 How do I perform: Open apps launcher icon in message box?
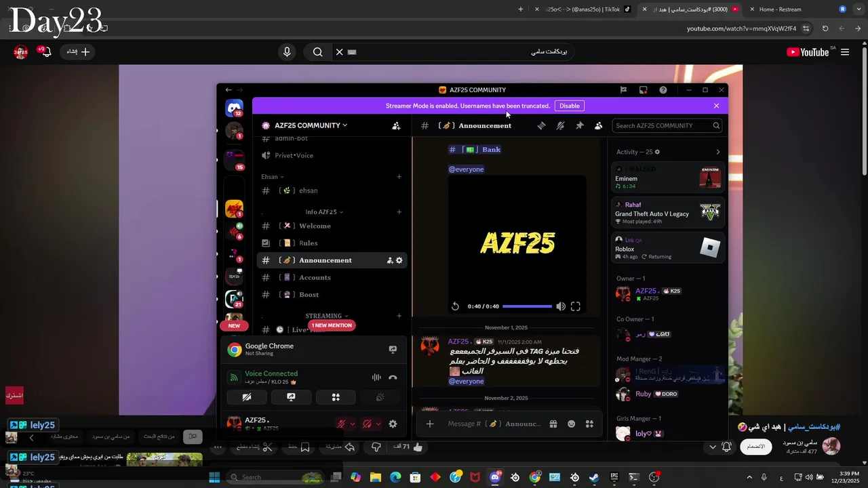click(x=589, y=424)
